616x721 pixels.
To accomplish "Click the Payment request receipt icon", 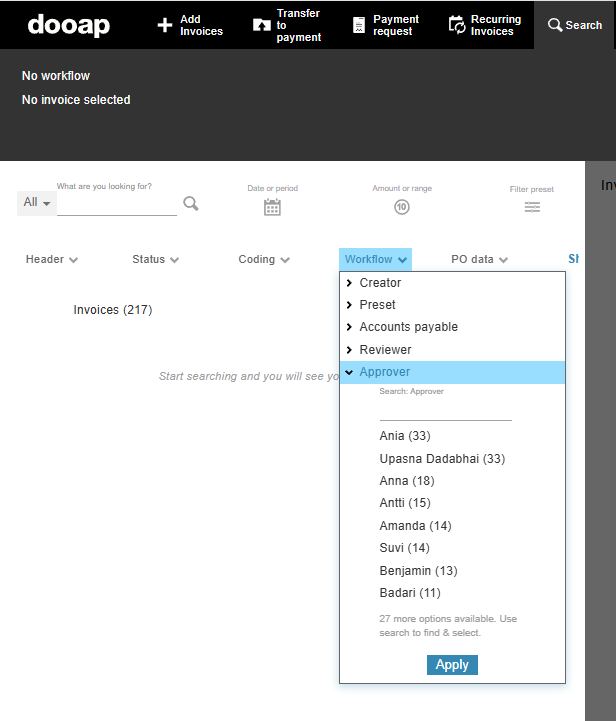I will click(359, 25).
